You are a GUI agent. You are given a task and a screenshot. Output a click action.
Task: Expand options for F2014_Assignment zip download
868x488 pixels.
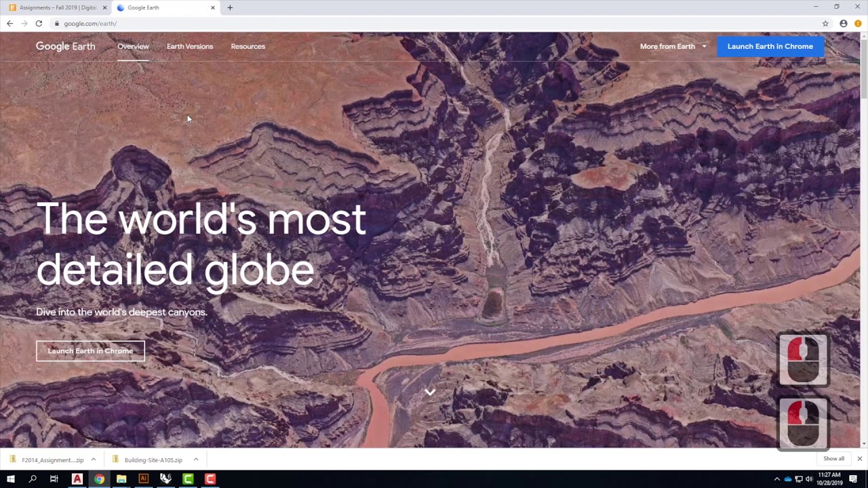tap(94, 460)
